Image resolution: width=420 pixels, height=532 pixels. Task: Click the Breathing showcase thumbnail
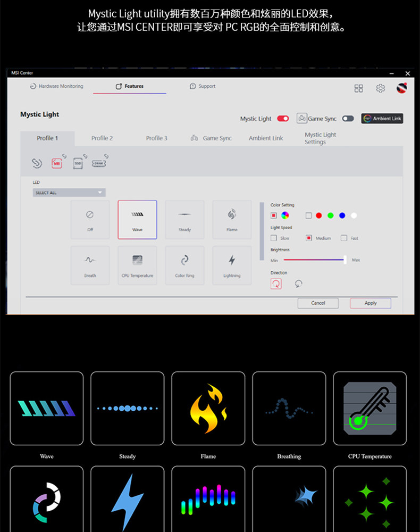tap(289, 408)
